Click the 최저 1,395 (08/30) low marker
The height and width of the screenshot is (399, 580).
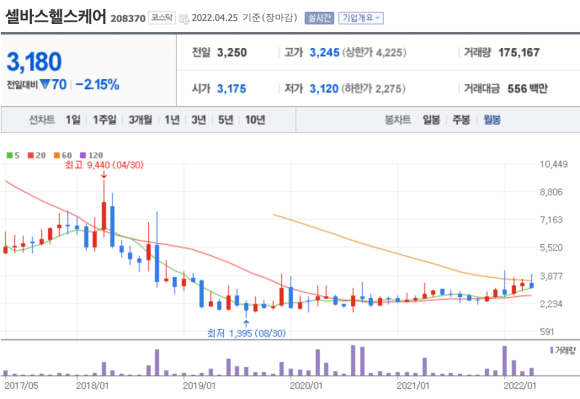click(x=246, y=333)
